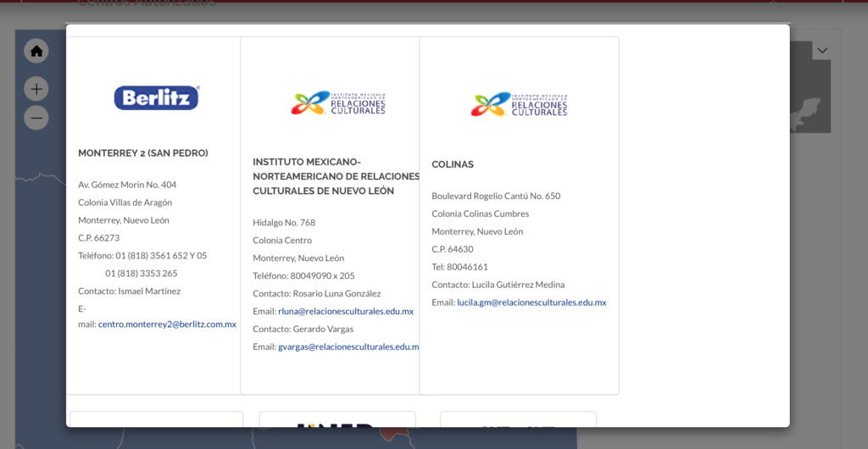
Task: Zoom in the map with plus button
Action: click(x=36, y=89)
